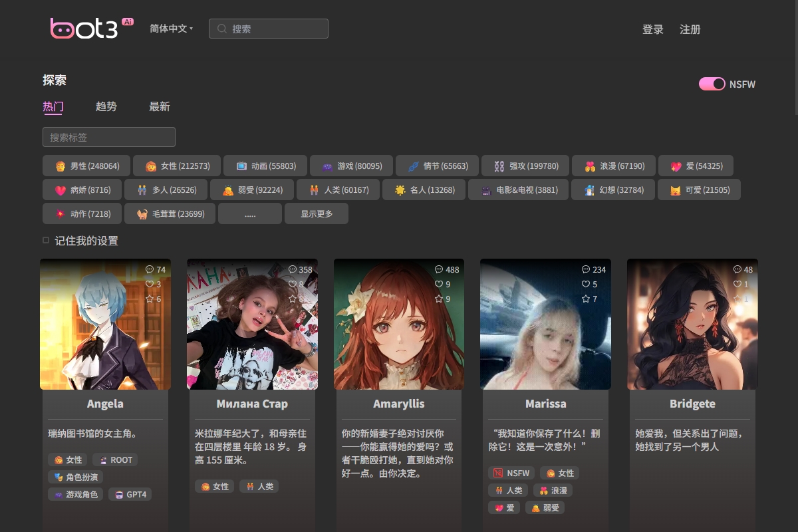This screenshot has height=532, width=798.
Task: Click the 注册 register link
Action: [x=690, y=29]
